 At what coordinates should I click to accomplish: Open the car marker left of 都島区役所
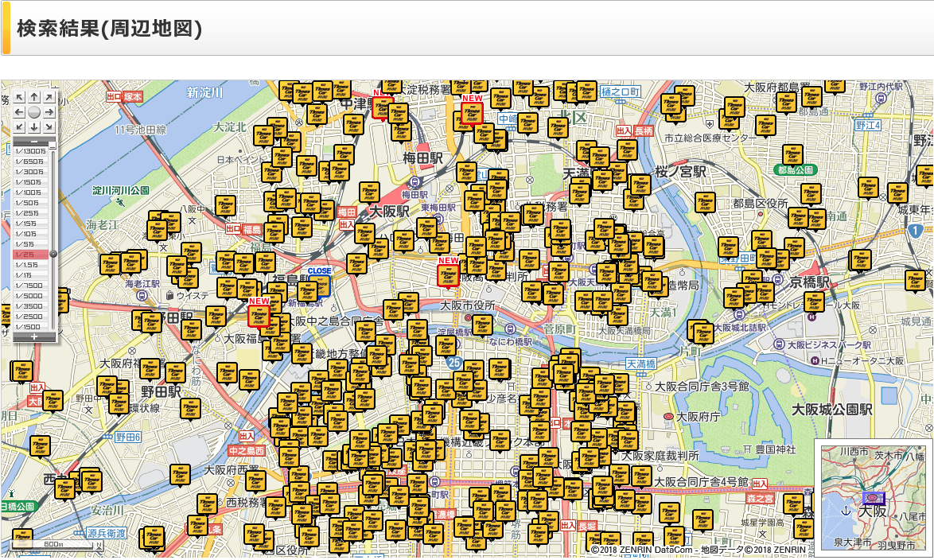(x=705, y=203)
